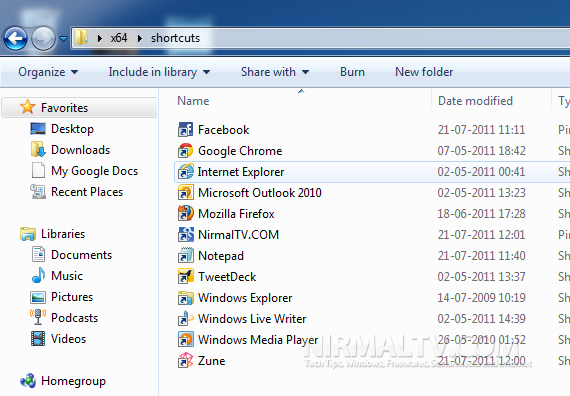Click the Windows Explorer shortcut icon
Screen dimensions: 570x396
[185, 297]
